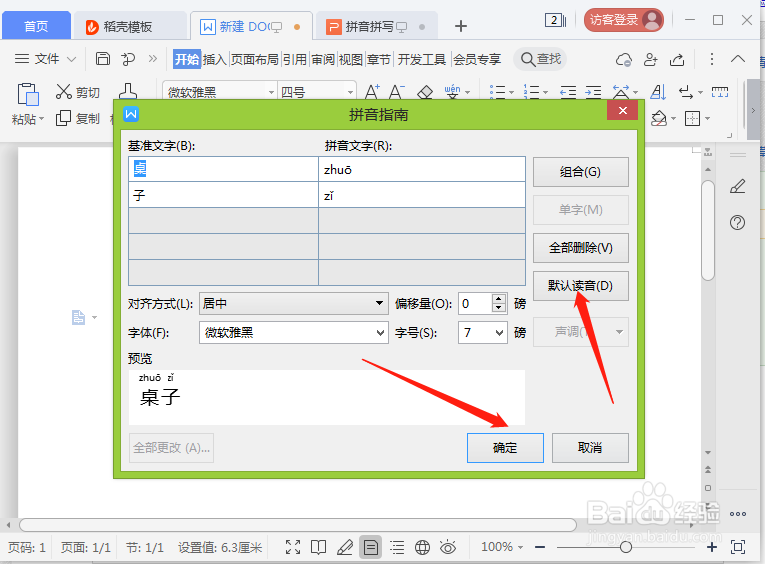This screenshot has width=765, height=564.
Task: Click the Undo icon next to Save
Action: coord(128,59)
